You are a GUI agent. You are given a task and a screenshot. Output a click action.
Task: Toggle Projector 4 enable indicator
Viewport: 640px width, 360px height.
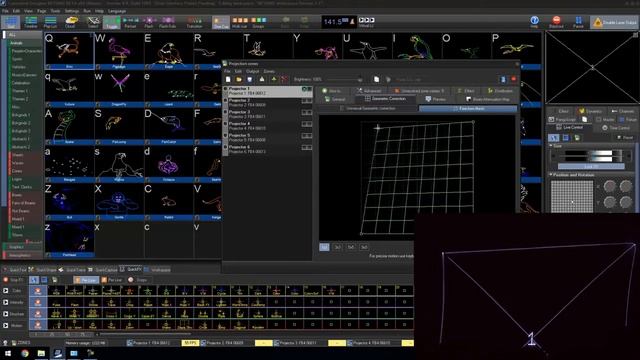click(225, 124)
